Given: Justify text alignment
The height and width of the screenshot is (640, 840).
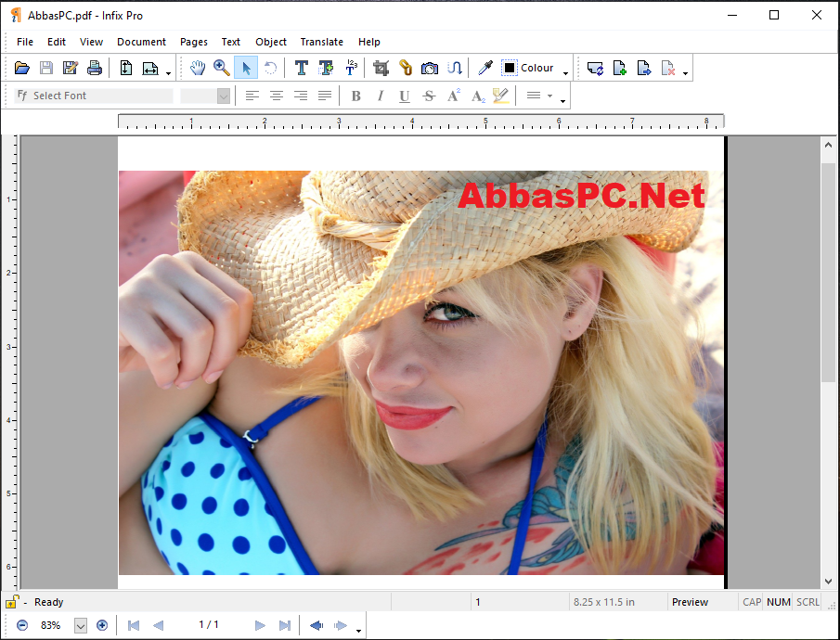Looking at the screenshot, I should pyautogui.click(x=325, y=96).
